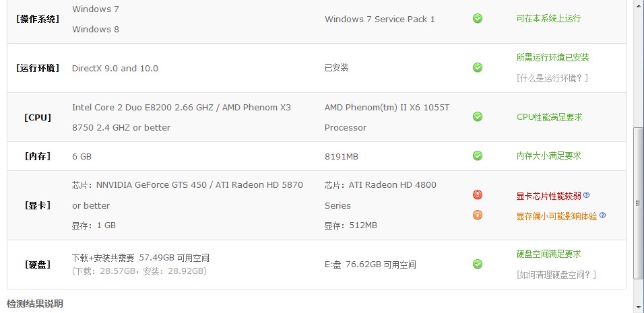Open the 什么是运行环境？ link

[552, 78]
